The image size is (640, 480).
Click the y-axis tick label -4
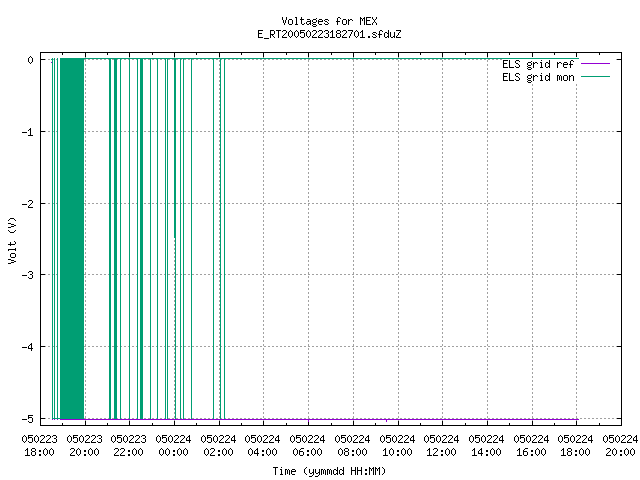click(28, 347)
